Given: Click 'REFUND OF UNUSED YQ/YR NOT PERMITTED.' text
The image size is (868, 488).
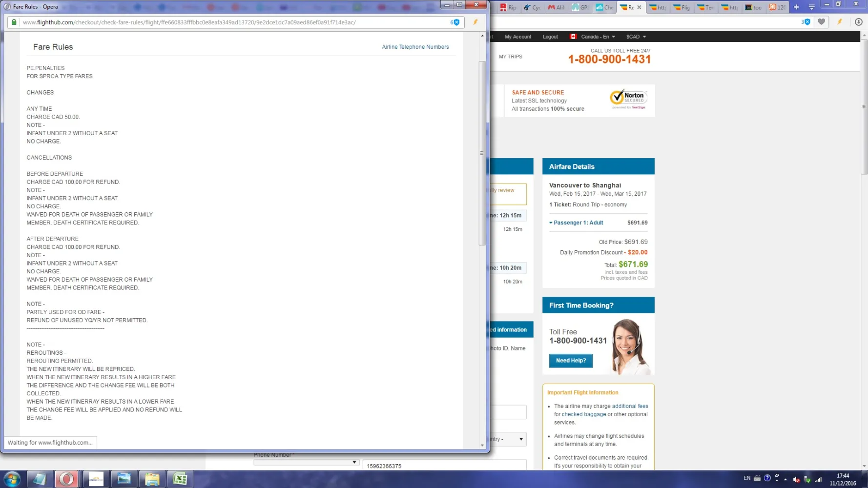Looking at the screenshot, I should coord(87,321).
